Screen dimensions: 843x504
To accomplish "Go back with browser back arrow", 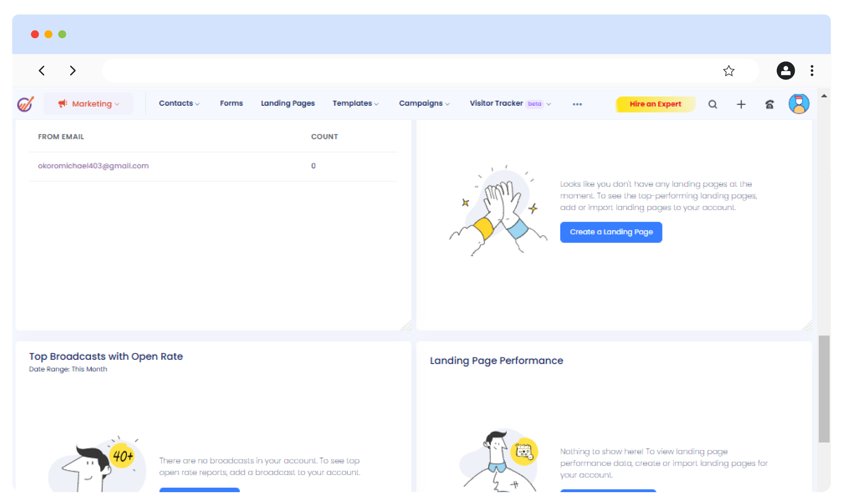I will click(x=42, y=71).
